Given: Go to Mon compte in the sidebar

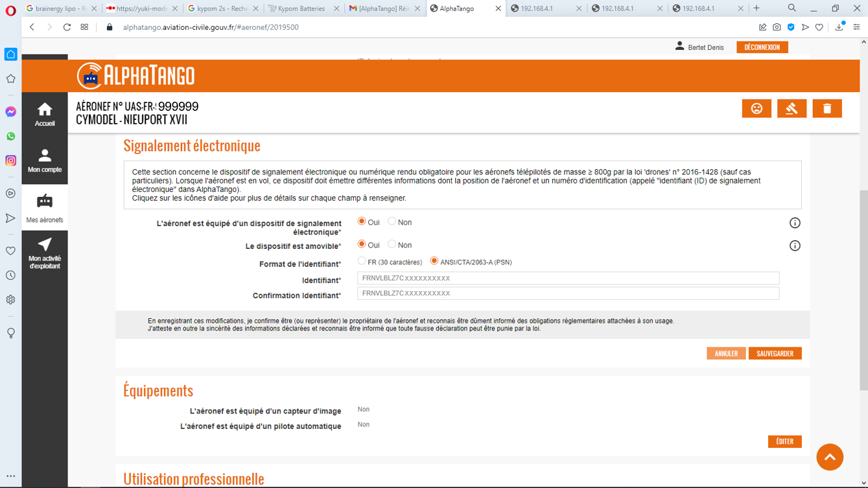Looking at the screenshot, I should 45,161.
